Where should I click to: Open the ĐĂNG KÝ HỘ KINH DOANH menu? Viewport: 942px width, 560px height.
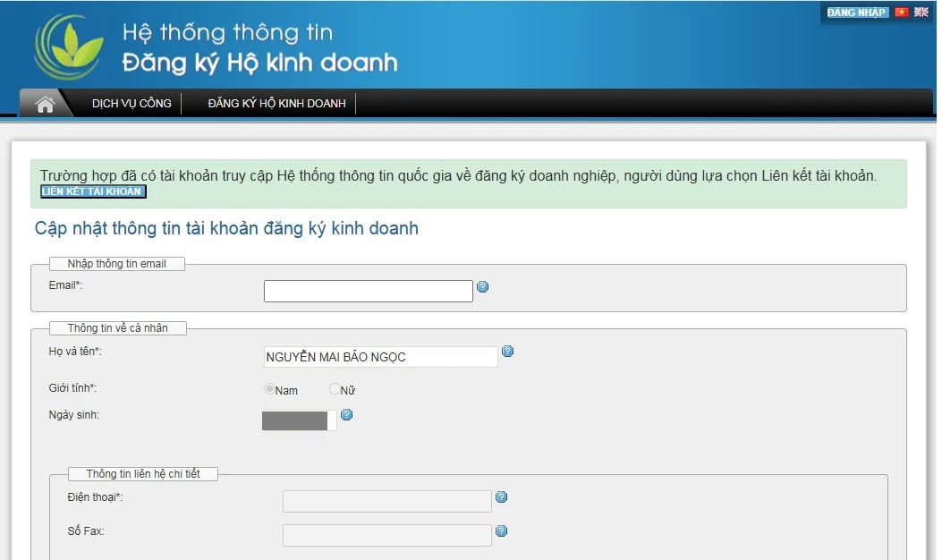[276, 104]
